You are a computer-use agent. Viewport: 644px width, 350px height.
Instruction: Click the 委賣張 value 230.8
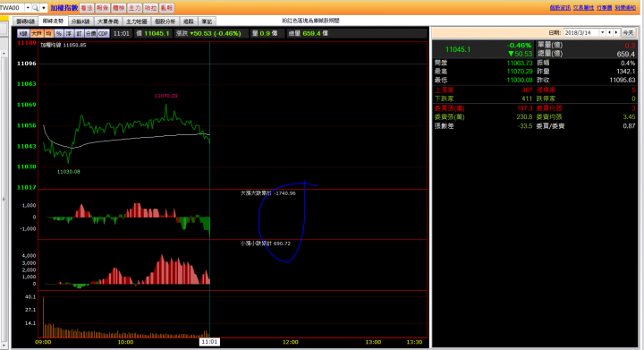pyautogui.click(x=524, y=117)
